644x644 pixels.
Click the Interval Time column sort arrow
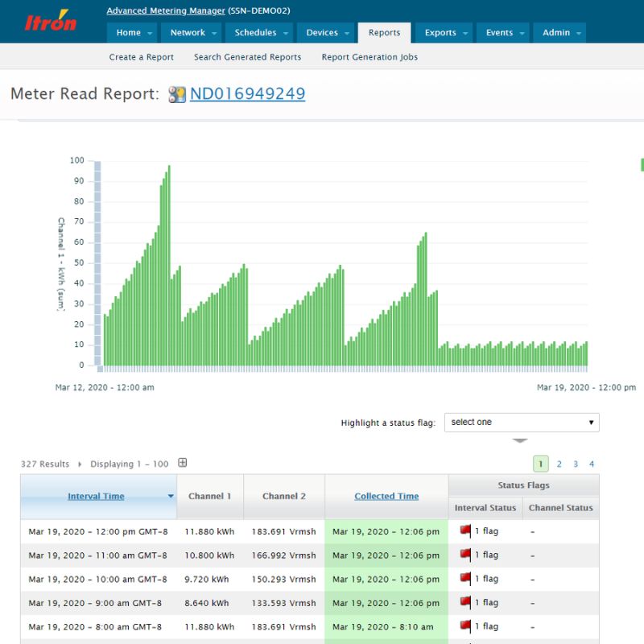click(169, 494)
